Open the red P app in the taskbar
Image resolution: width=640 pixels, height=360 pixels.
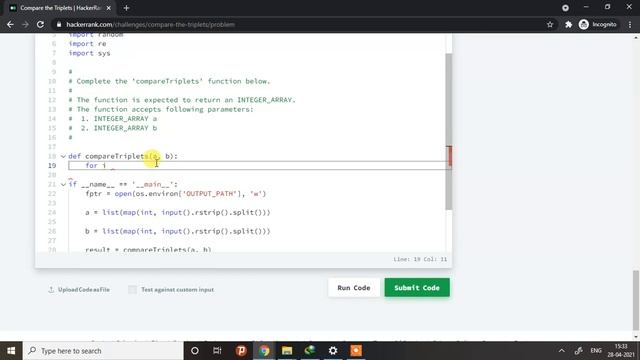241,351
